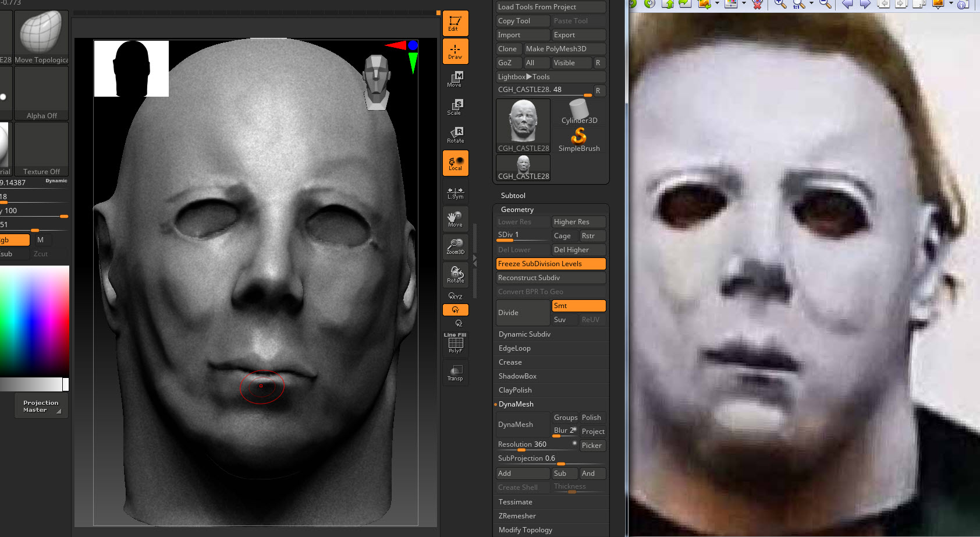Toggle the Dynamic draw size option
Screen dimensions: 980x537
56,181
